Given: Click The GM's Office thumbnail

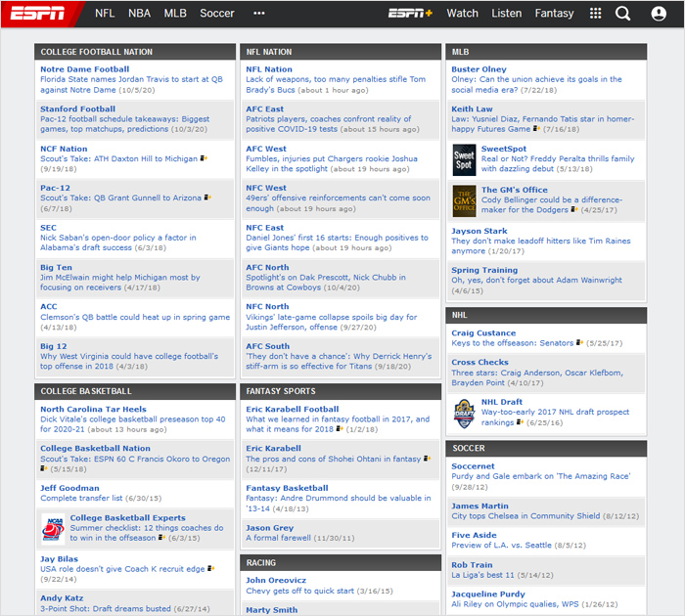Looking at the screenshot, I should 464,201.
